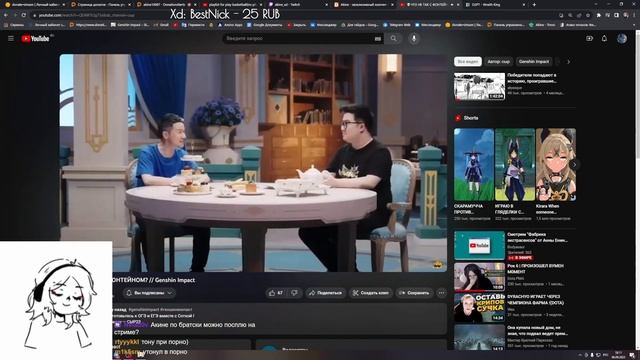The height and width of the screenshot is (360, 640).
Task: Click the video title Genshin Impact
Action: pyautogui.click(x=153, y=280)
